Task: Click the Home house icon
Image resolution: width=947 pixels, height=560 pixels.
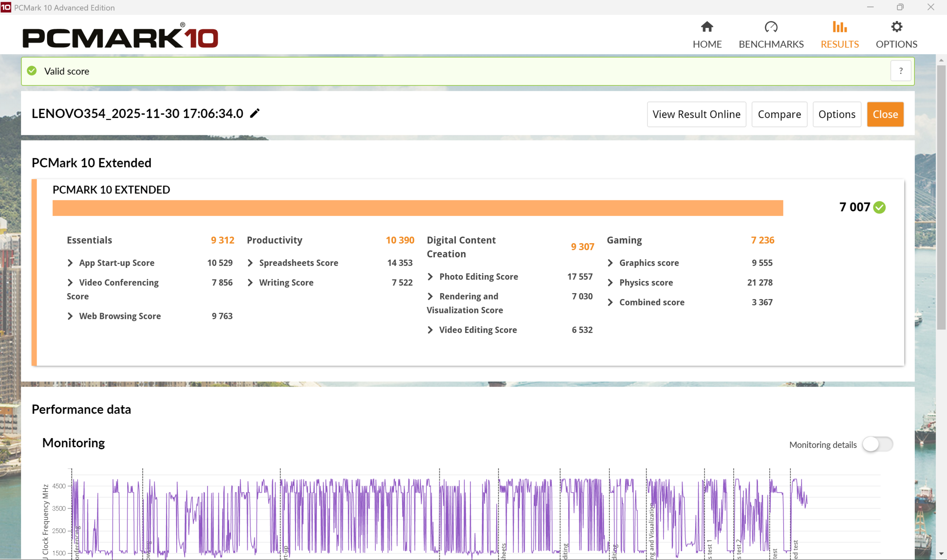Action: (707, 27)
